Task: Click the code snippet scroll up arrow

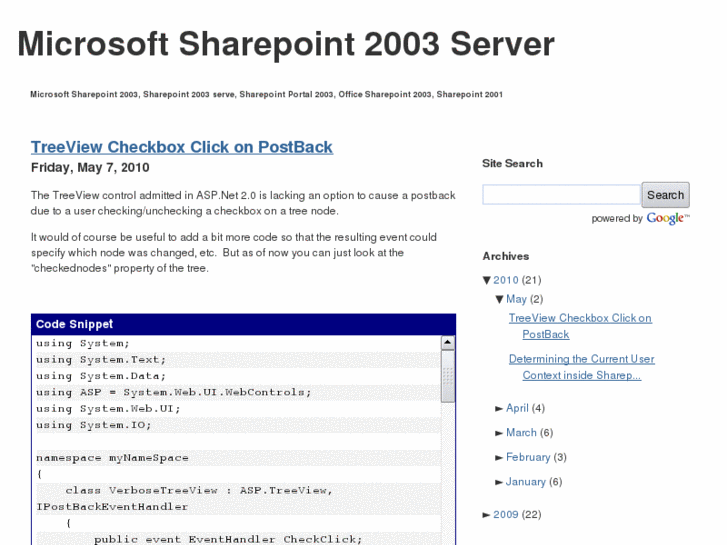Action: click(447, 343)
